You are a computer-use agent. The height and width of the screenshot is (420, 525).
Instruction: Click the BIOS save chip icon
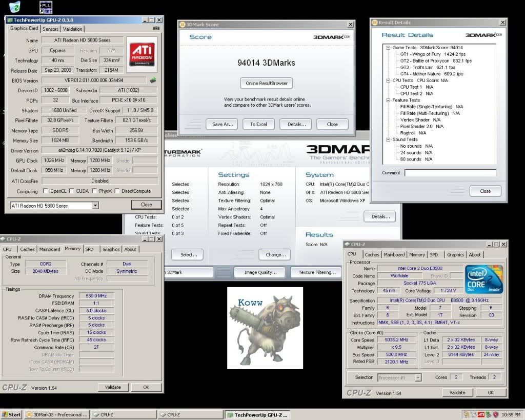153,80
